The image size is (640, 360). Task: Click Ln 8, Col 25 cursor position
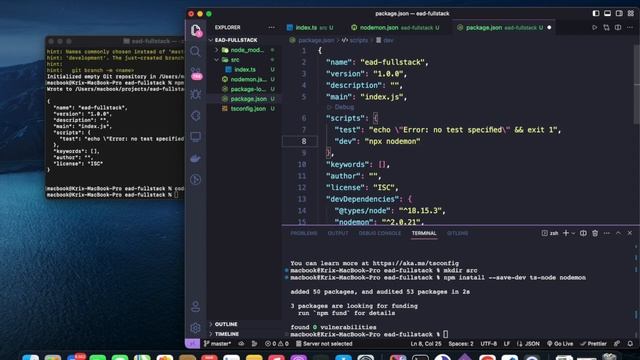point(426,344)
